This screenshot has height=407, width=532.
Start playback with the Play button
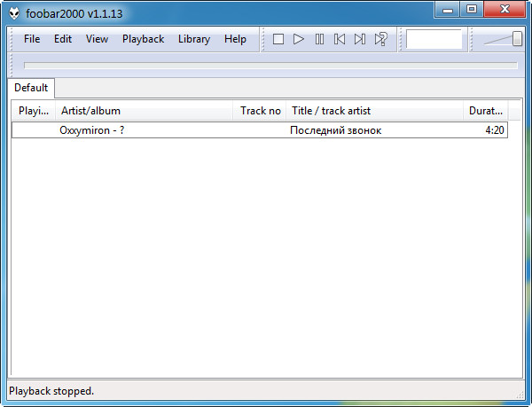tap(299, 39)
